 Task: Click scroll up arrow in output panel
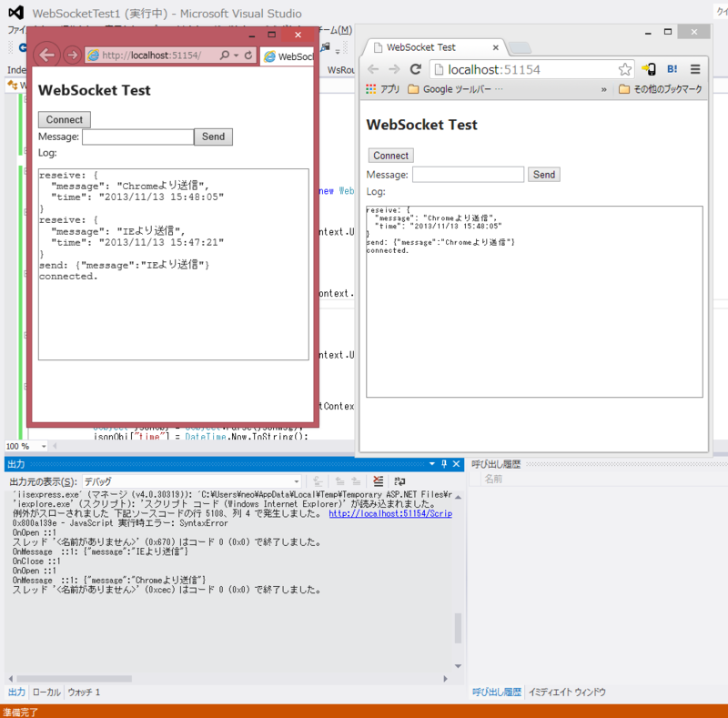[x=459, y=498]
